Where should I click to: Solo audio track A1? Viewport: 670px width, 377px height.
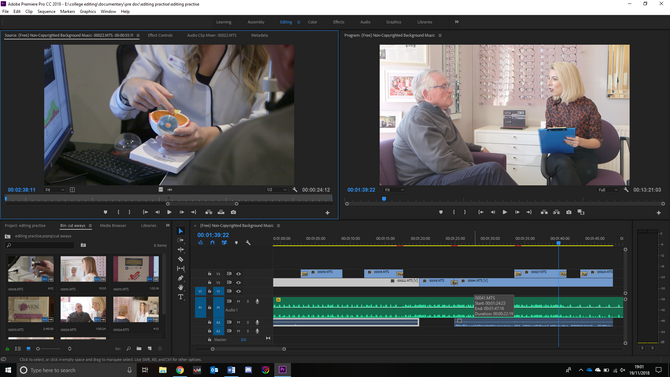pyautogui.click(x=248, y=301)
